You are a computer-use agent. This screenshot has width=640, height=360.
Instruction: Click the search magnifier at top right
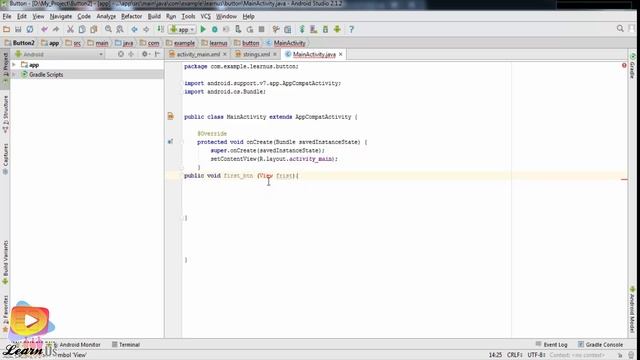(x=620, y=29)
